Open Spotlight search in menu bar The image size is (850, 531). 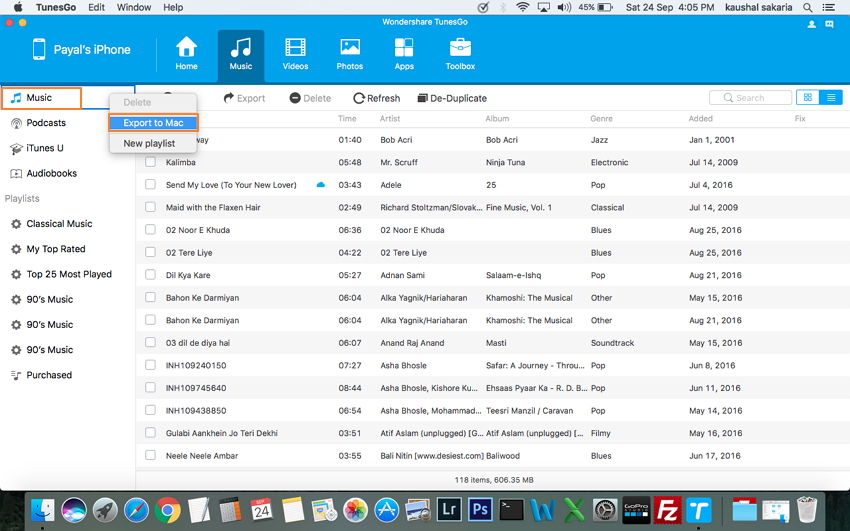coord(808,8)
